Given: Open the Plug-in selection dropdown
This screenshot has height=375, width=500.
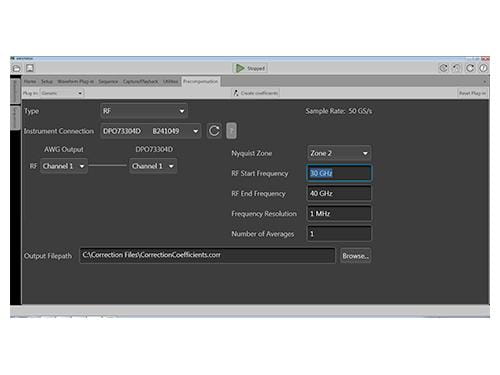Looking at the screenshot, I should [x=62, y=93].
